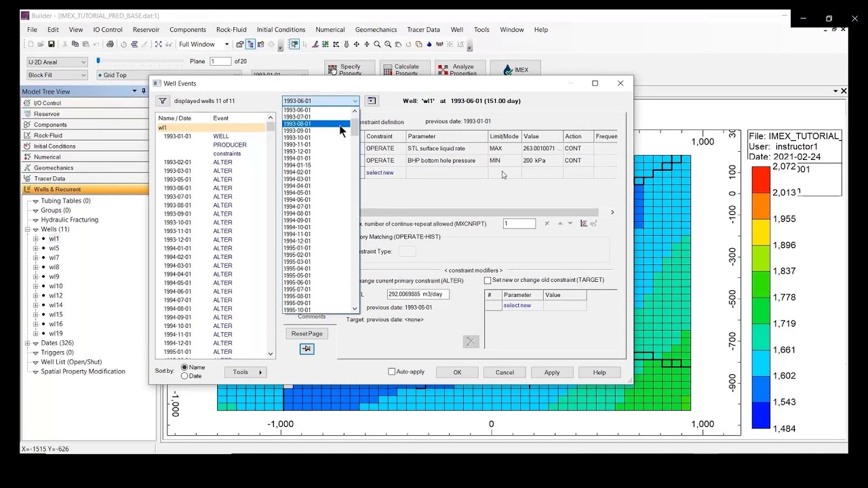This screenshot has height=488, width=868.
Task: Click the selection pointer mode icon
Action: (294, 45)
